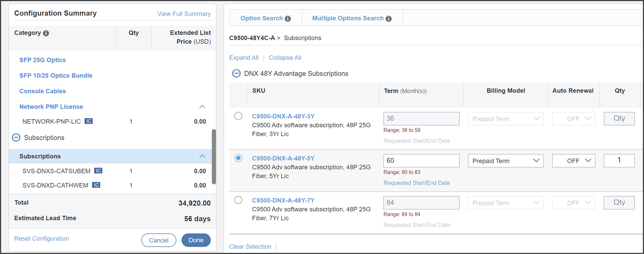Collapse the highlighted Subscriptions row chevron

pos(202,156)
